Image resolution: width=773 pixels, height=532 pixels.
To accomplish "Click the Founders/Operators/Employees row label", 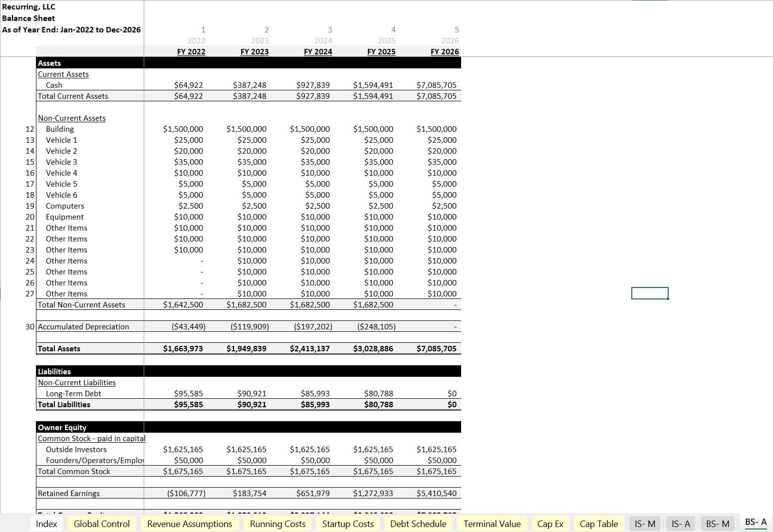I will [x=94, y=460].
